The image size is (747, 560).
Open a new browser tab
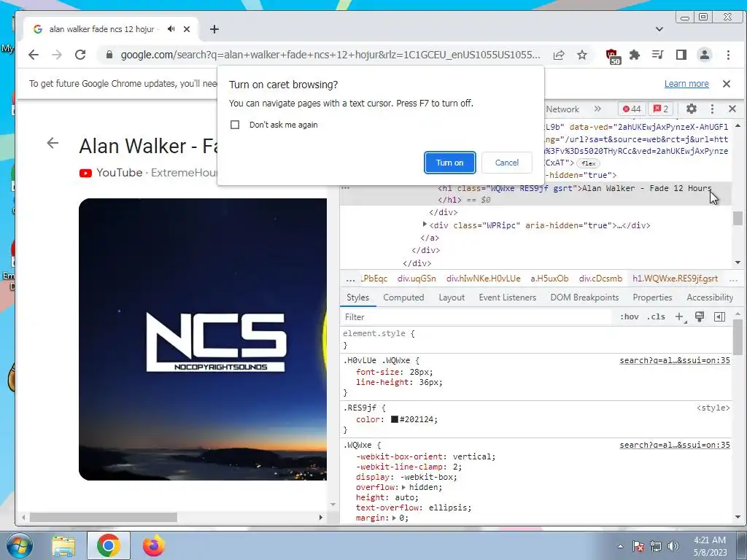pos(214,29)
